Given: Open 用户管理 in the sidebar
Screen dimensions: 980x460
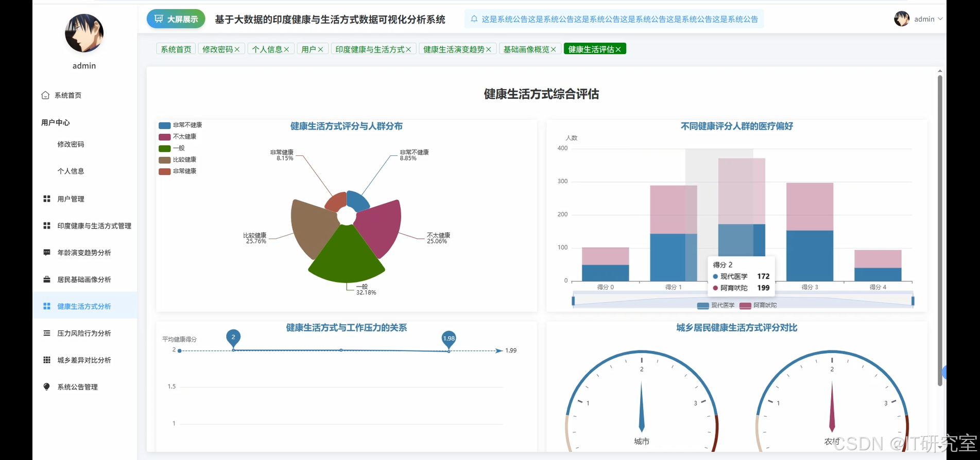Looking at the screenshot, I should [85, 199].
